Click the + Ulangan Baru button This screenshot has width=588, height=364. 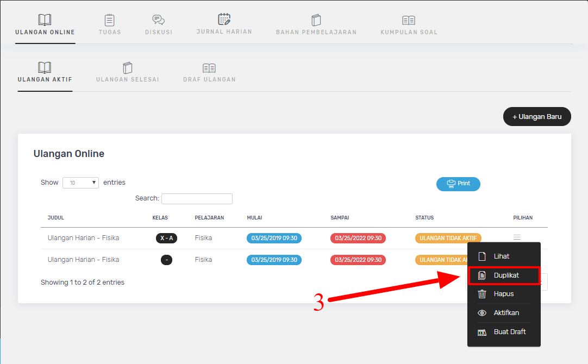537,117
